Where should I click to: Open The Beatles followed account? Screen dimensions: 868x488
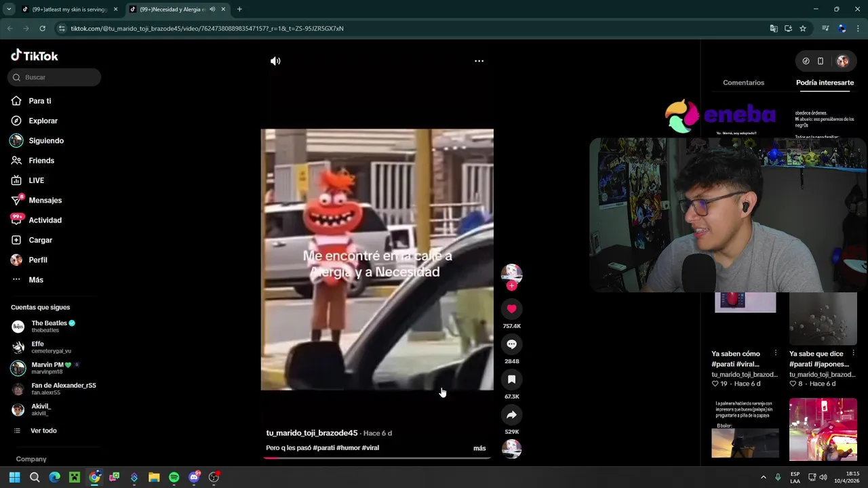coord(53,327)
